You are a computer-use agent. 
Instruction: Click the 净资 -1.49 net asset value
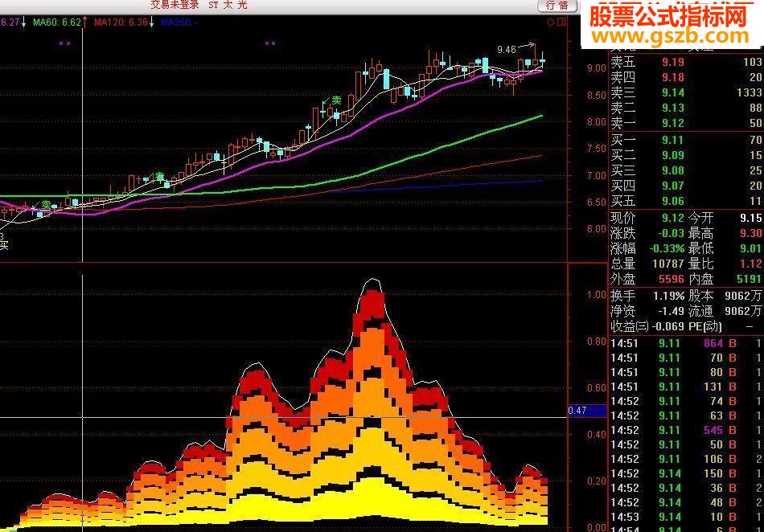[671, 310]
